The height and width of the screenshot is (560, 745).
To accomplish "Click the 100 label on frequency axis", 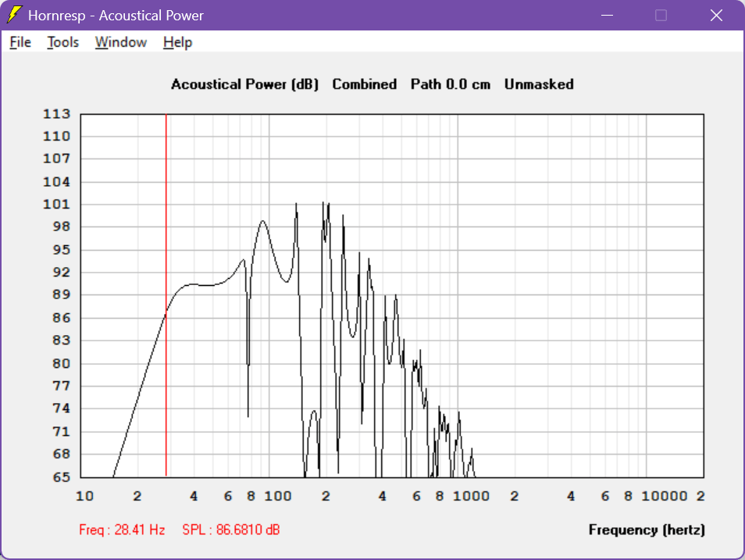I will point(278,496).
